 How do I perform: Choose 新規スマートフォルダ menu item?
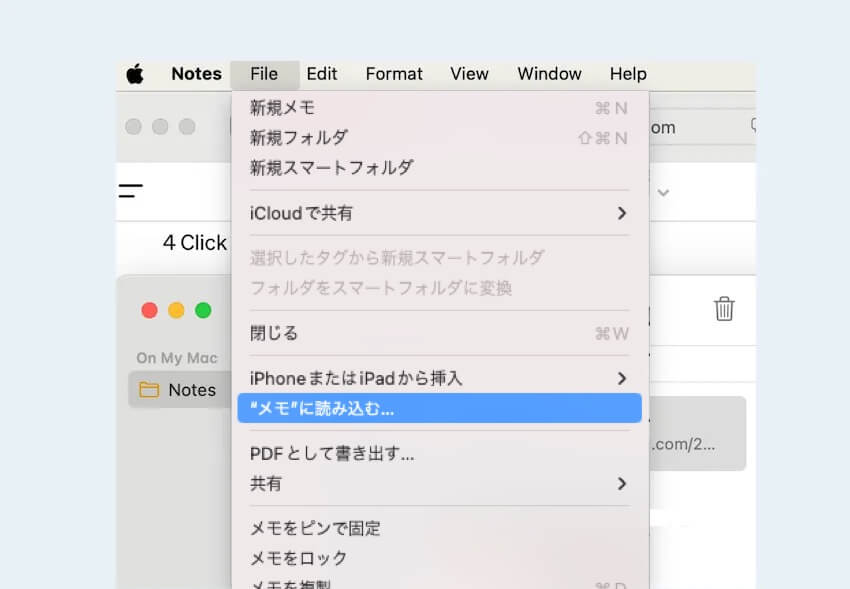tap(439, 167)
